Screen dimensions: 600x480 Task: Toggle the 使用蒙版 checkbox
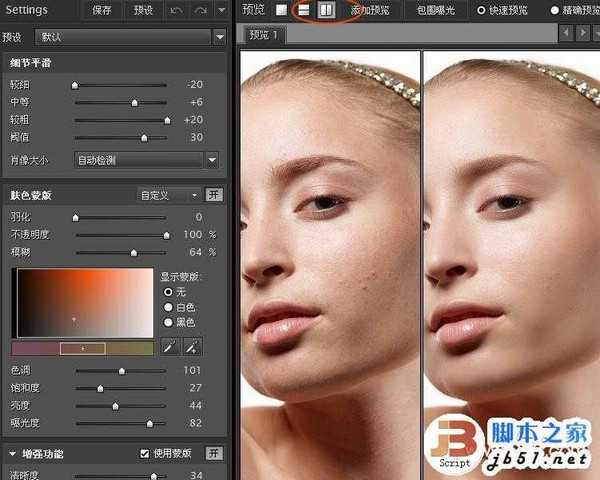144,454
